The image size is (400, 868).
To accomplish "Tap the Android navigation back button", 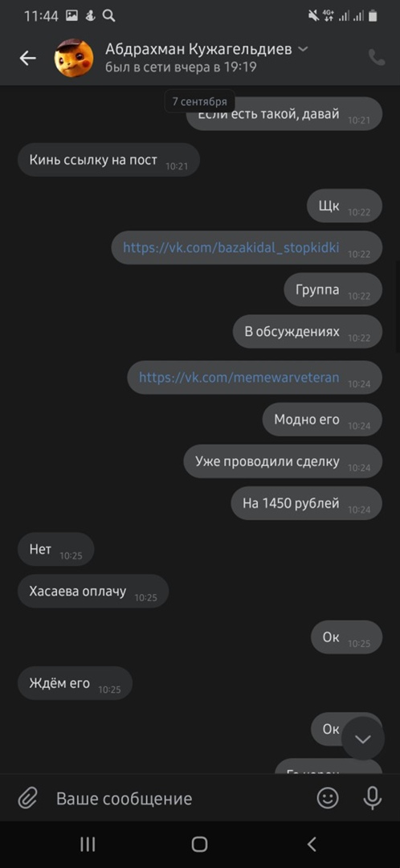I will click(312, 844).
